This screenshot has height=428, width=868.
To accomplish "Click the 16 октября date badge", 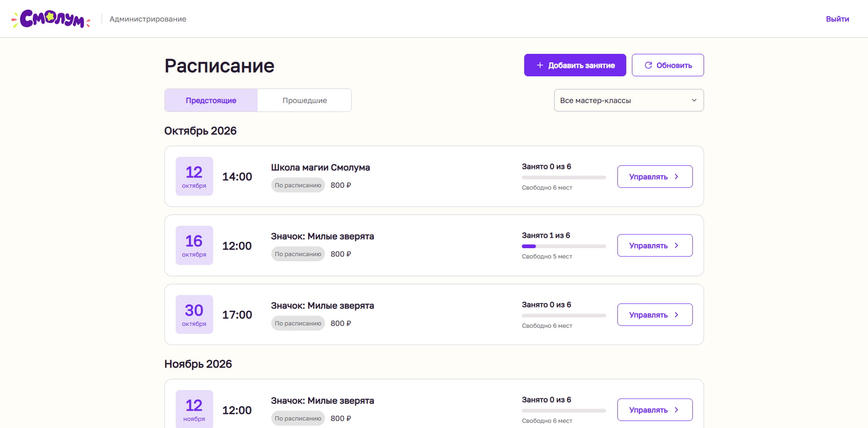I will (194, 245).
